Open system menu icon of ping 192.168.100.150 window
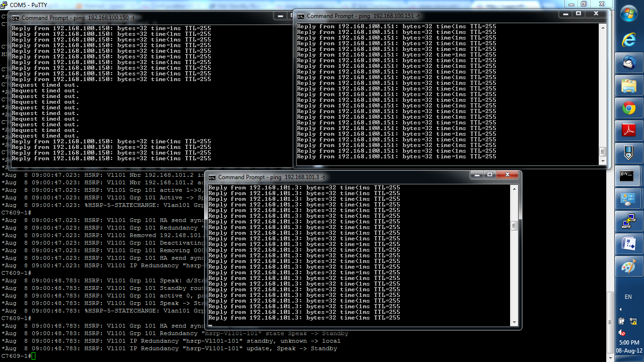This screenshot has height=362, width=644. (16, 18)
